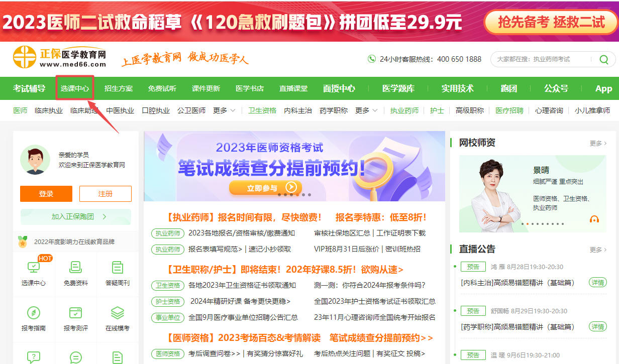Click the question-mark bubble icon in sidebar

pos(34,357)
